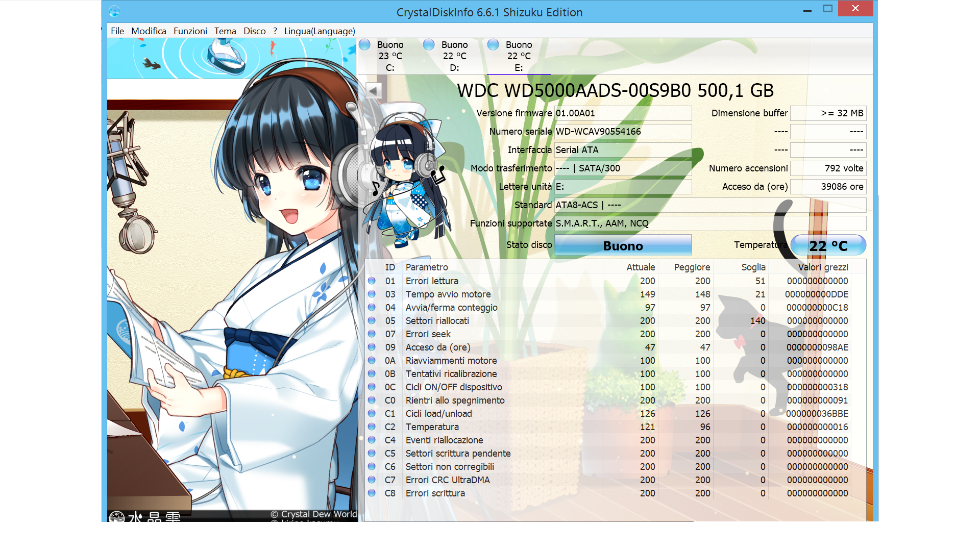
Task: Minimize the CrystalDiskInfo window
Action: 807,10
